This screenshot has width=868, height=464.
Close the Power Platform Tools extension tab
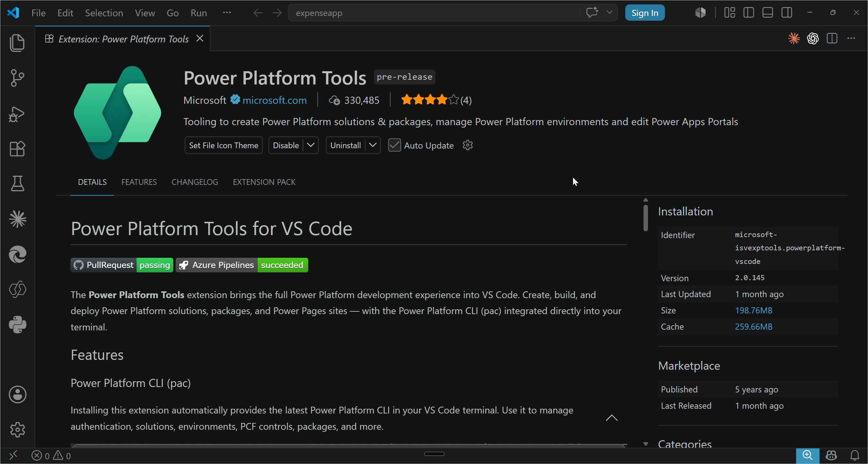[200, 39]
